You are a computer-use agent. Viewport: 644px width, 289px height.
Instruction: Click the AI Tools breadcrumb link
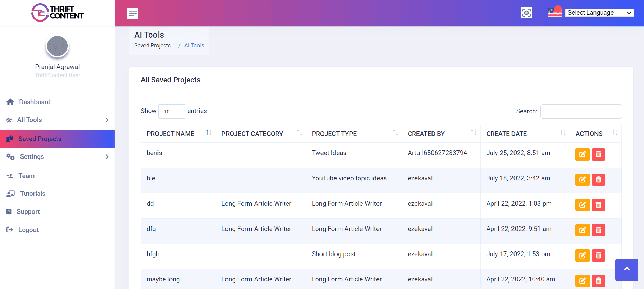[x=194, y=46]
